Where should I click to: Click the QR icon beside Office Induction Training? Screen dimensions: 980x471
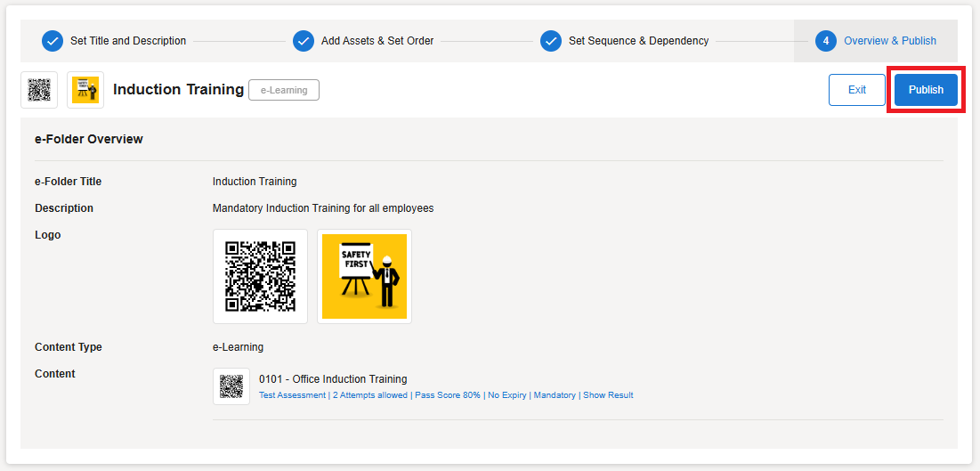click(x=231, y=386)
